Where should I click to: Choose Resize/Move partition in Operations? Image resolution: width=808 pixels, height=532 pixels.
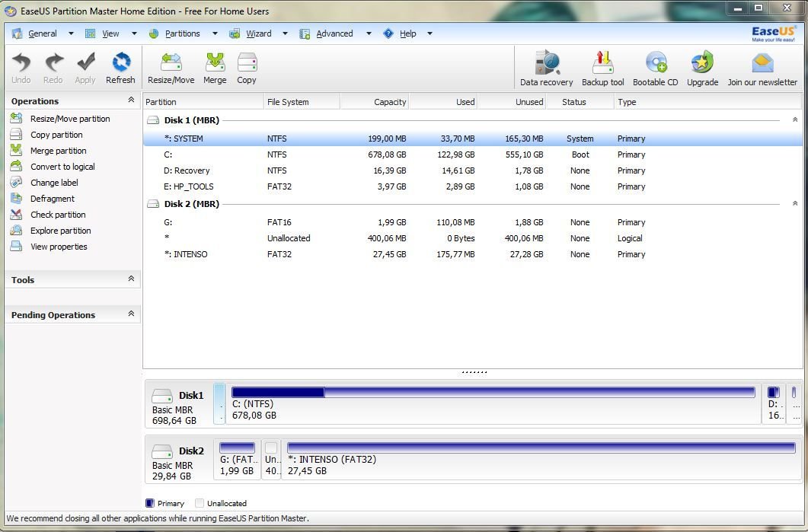[70, 119]
